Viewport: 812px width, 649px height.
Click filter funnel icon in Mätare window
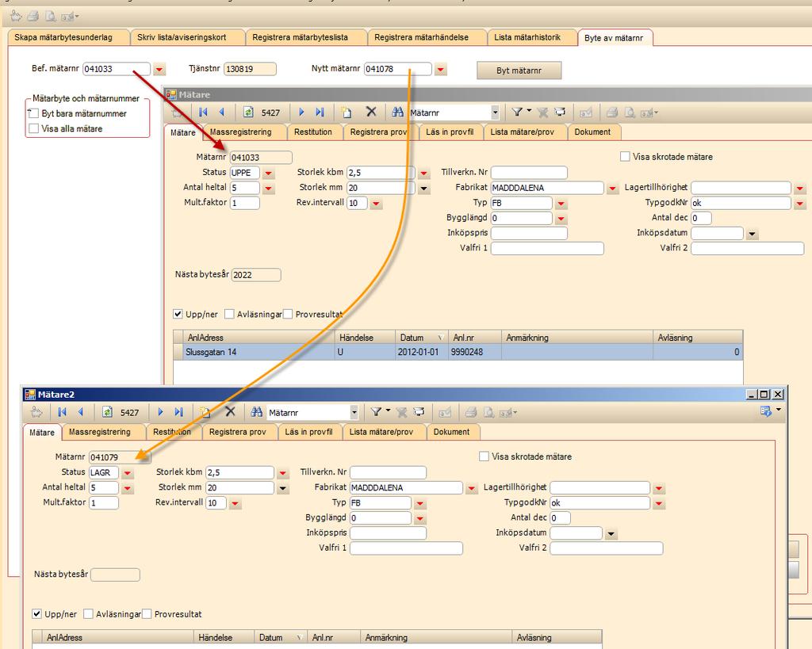(517, 112)
